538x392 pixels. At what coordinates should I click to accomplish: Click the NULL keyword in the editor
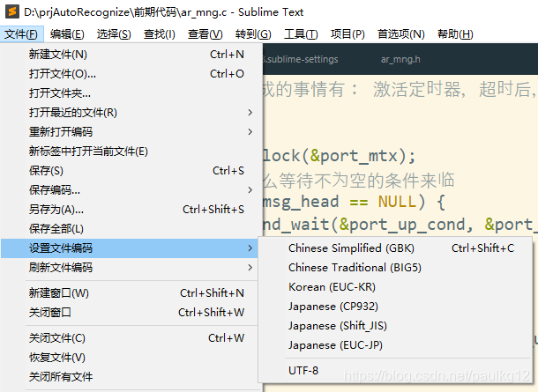click(396, 202)
